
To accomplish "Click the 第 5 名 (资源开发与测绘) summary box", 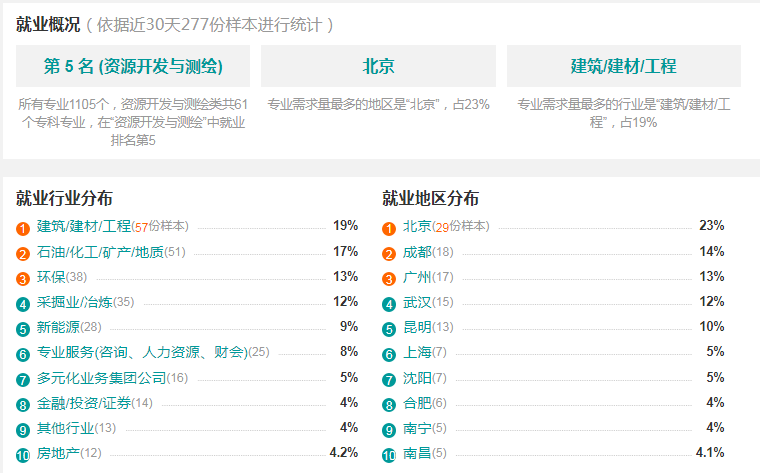I will 133,66.
